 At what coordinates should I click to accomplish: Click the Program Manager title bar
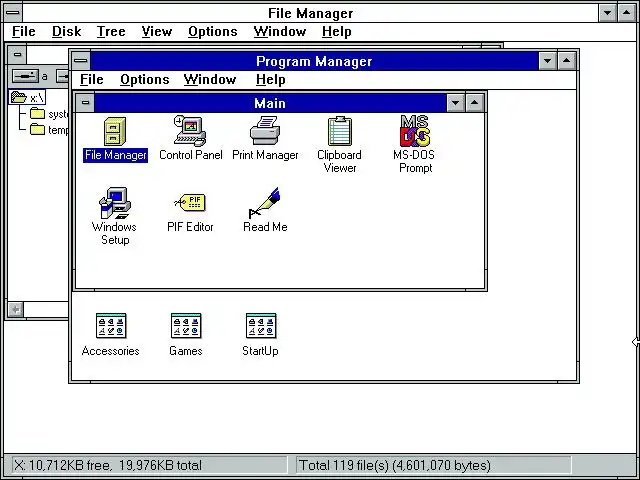click(314, 61)
